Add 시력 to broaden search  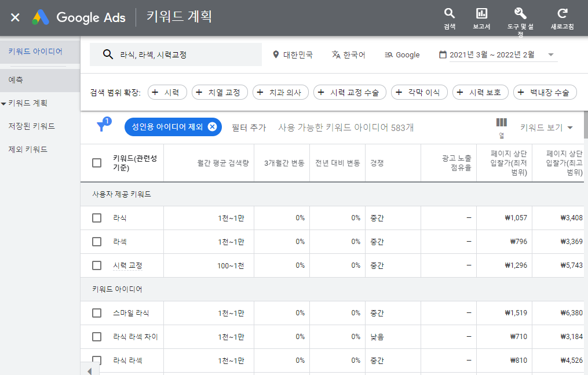(x=167, y=92)
